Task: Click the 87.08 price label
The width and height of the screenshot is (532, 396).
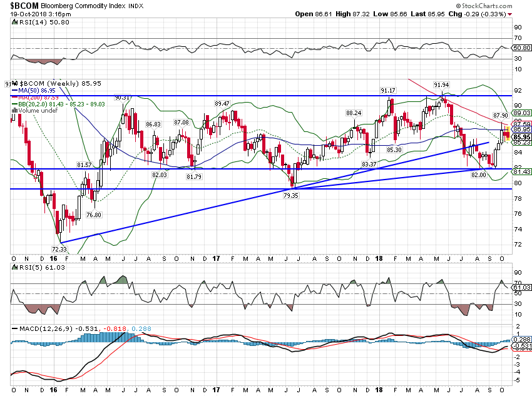Action: point(181,122)
